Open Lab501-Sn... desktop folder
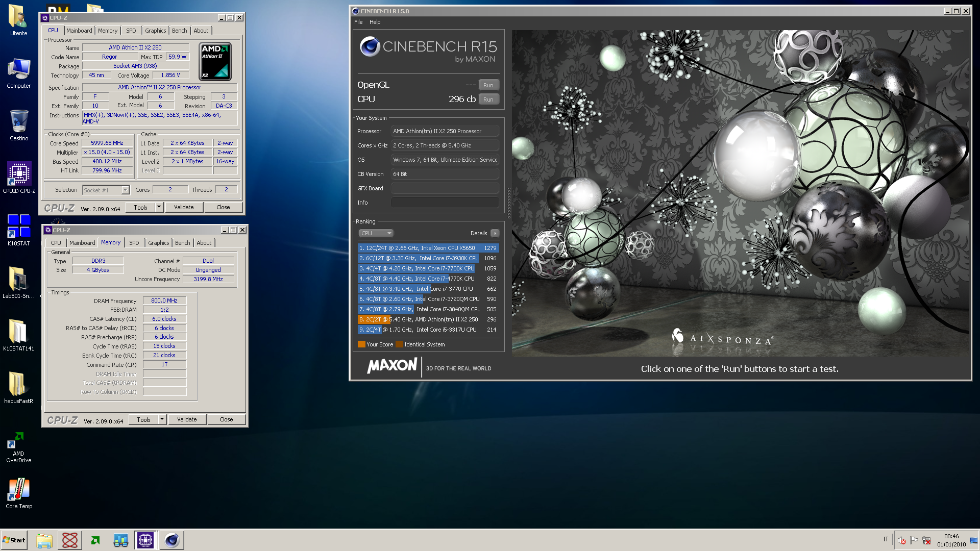The height and width of the screenshot is (551, 980). 19,282
